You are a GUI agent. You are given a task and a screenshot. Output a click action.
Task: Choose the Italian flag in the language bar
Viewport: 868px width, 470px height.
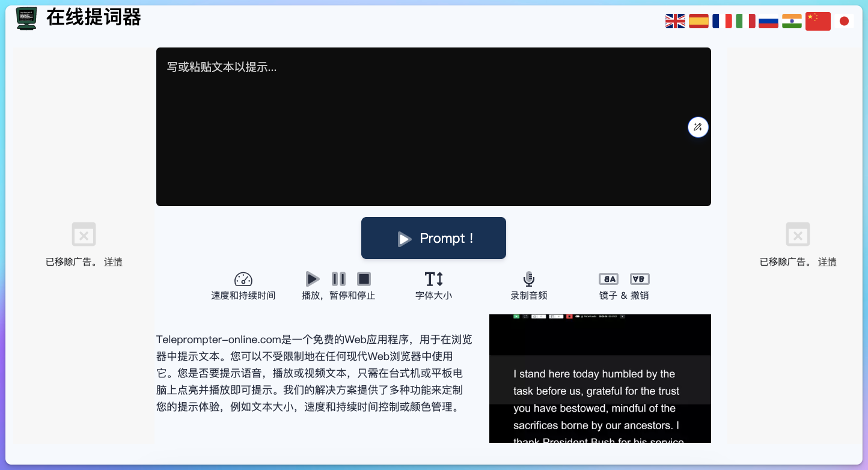pyautogui.click(x=745, y=20)
